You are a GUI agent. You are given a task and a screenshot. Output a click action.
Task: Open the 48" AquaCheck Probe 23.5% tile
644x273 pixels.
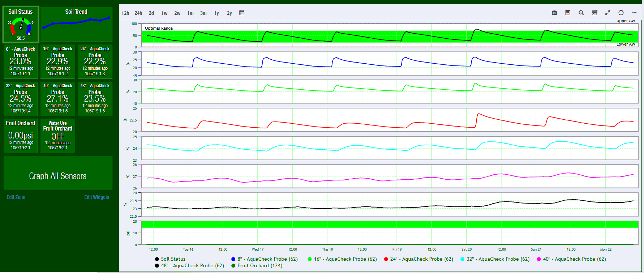[95, 99]
